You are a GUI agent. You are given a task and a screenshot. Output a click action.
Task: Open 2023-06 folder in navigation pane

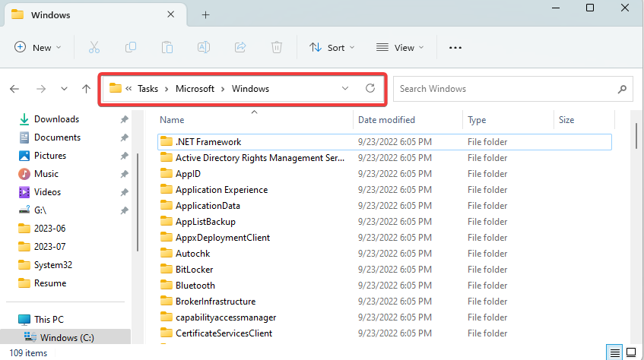point(49,229)
